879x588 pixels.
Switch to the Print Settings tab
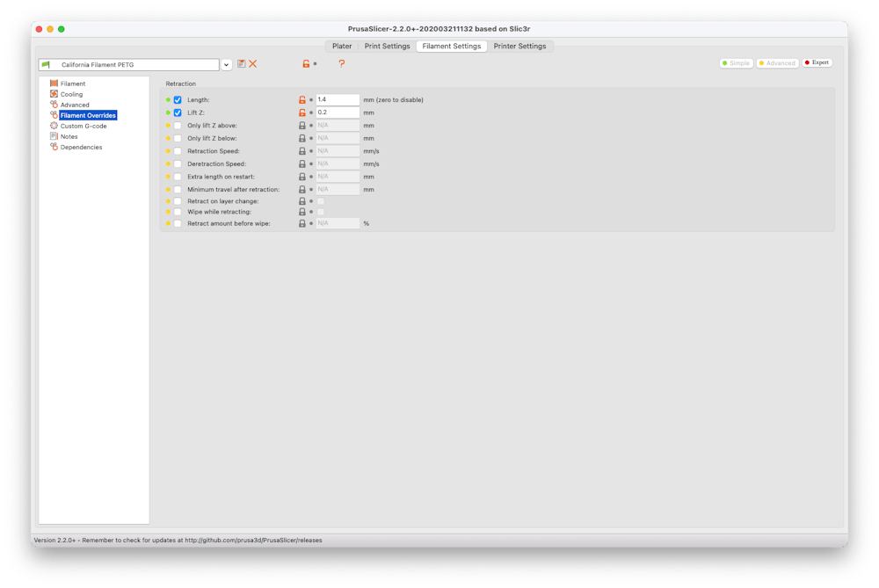click(x=388, y=46)
